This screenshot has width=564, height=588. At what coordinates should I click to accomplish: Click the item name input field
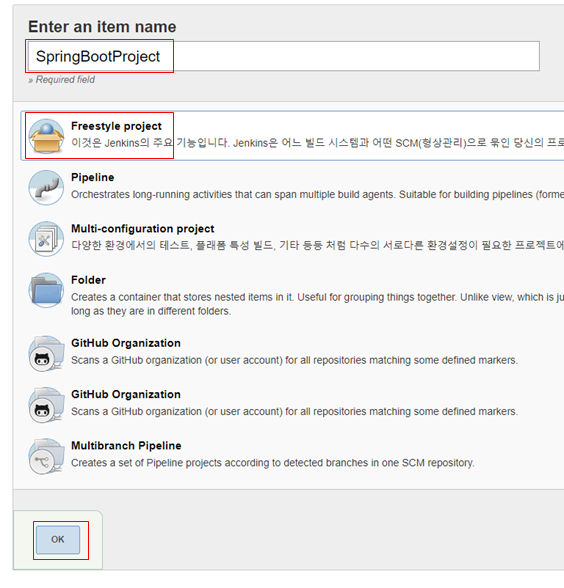(x=284, y=56)
